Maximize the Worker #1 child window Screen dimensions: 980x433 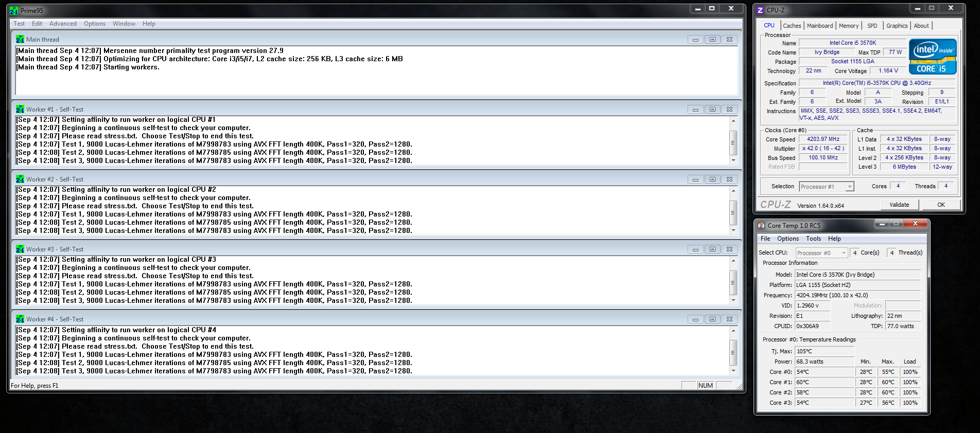click(x=712, y=110)
